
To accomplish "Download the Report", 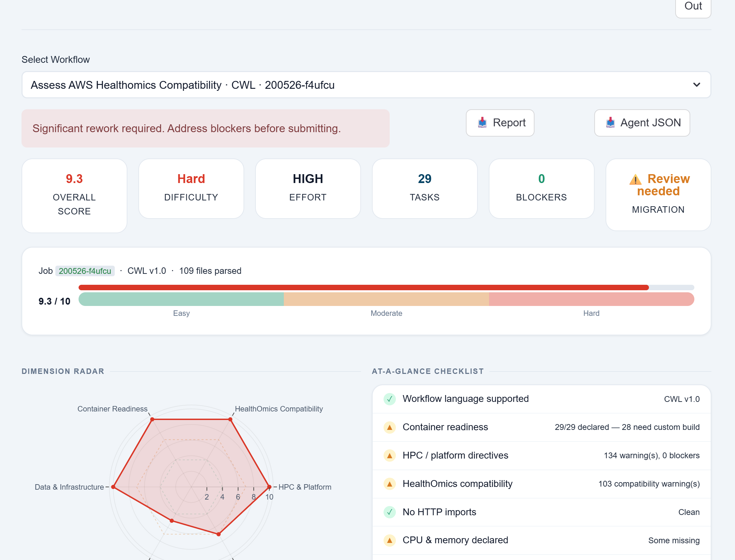I will pyautogui.click(x=500, y=123).
